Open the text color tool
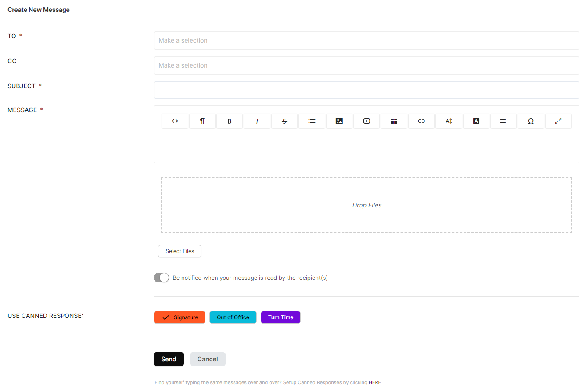Viewport: 586px width, 392px height. 476,121
